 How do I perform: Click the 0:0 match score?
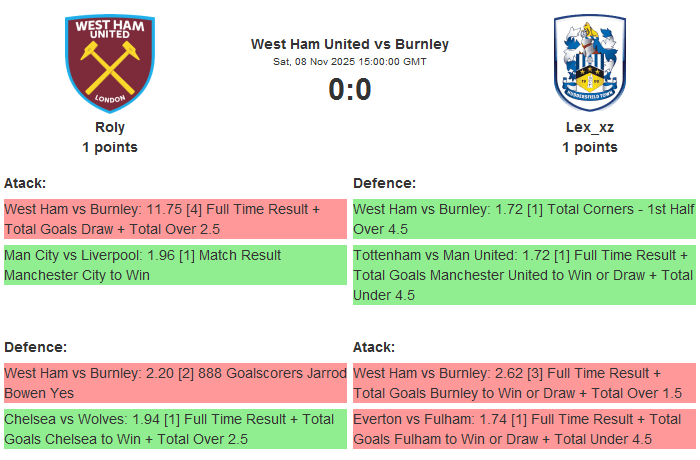350,90
